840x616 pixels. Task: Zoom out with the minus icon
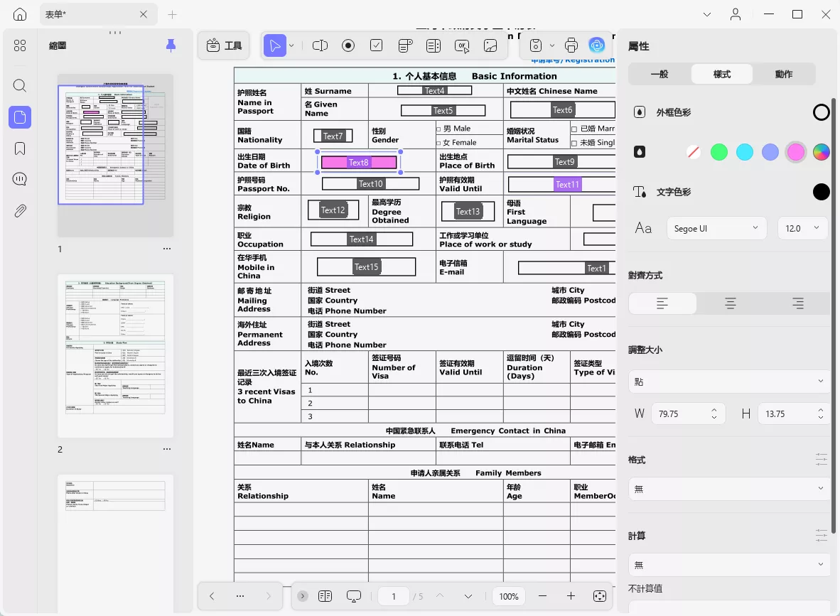tap(543, 595)
